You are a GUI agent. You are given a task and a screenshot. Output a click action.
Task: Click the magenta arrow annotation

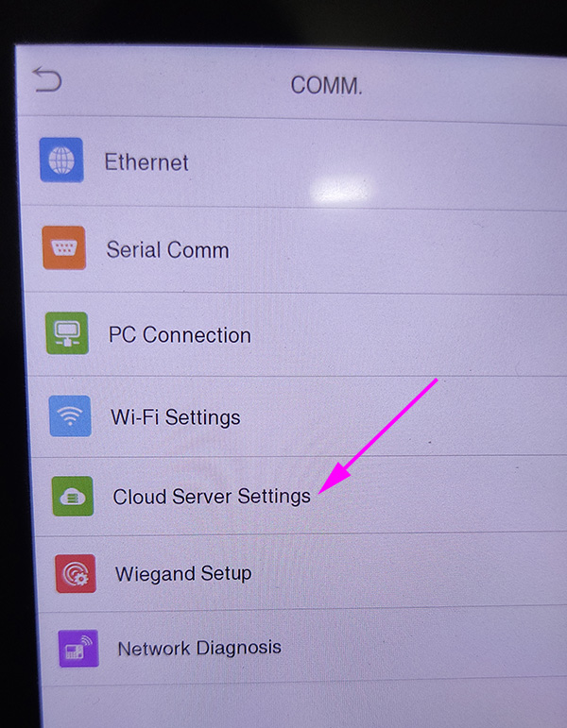378,436
